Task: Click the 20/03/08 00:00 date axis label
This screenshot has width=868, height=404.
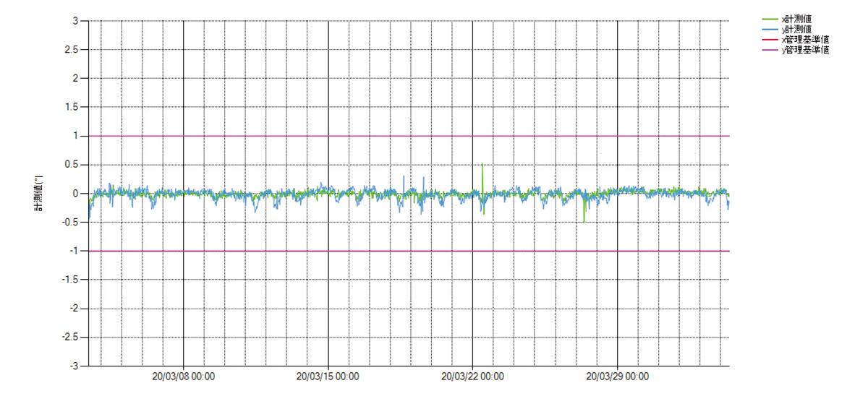Action: pos(184,377)
